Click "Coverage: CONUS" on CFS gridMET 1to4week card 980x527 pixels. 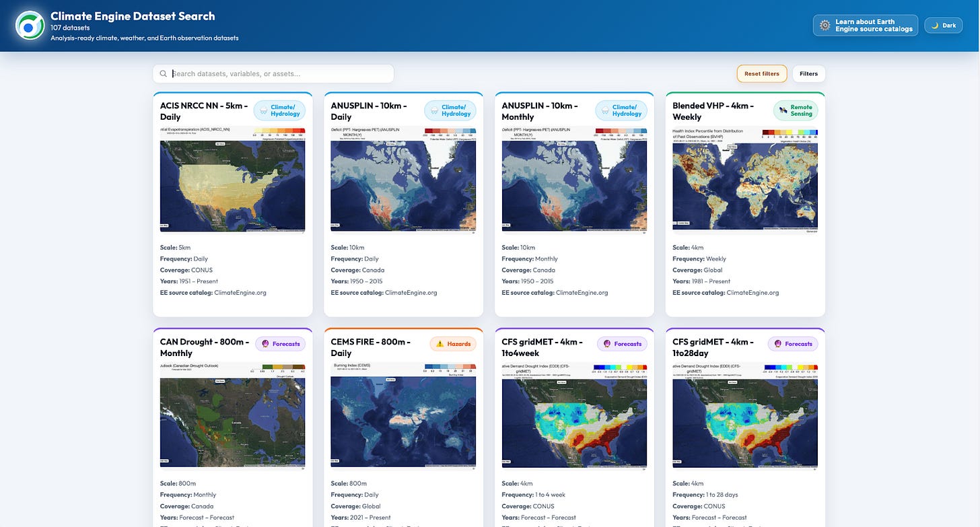pyautogui.click(x=528, y=506)
